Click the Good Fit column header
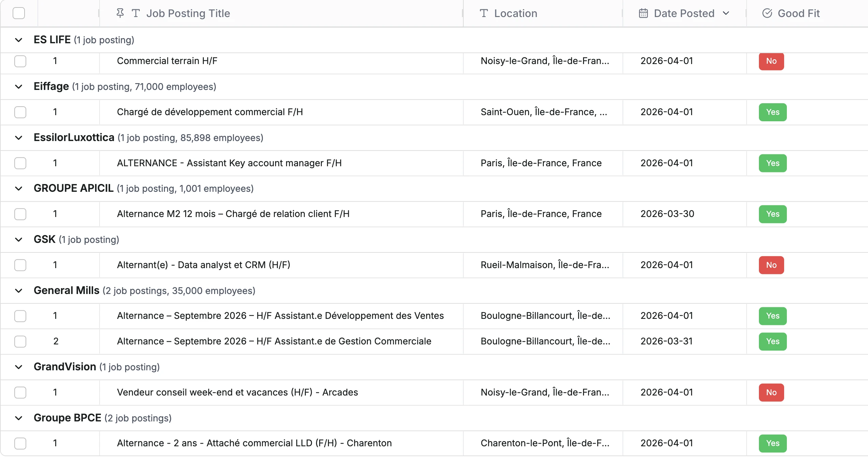Image resolution: width=868 pixels, height=464 pixels. [798, 13]
